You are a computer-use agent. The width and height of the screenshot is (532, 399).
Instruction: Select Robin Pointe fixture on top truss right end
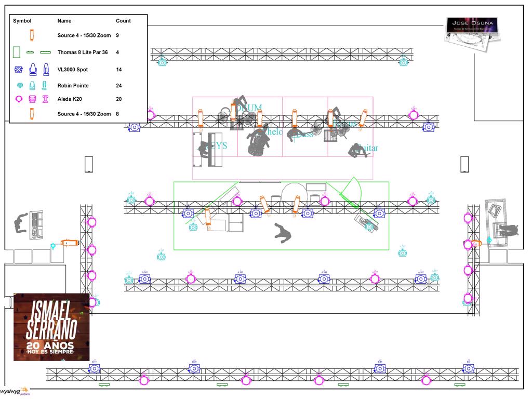404,62
